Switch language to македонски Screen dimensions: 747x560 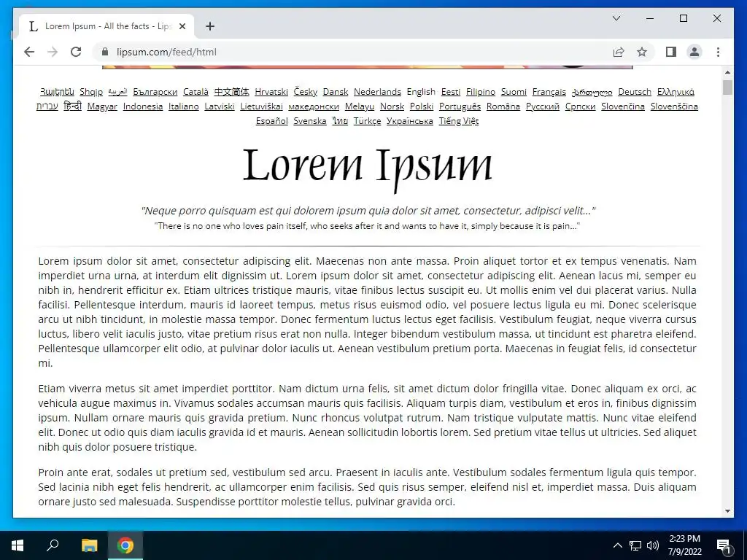(x=314, y=106)
